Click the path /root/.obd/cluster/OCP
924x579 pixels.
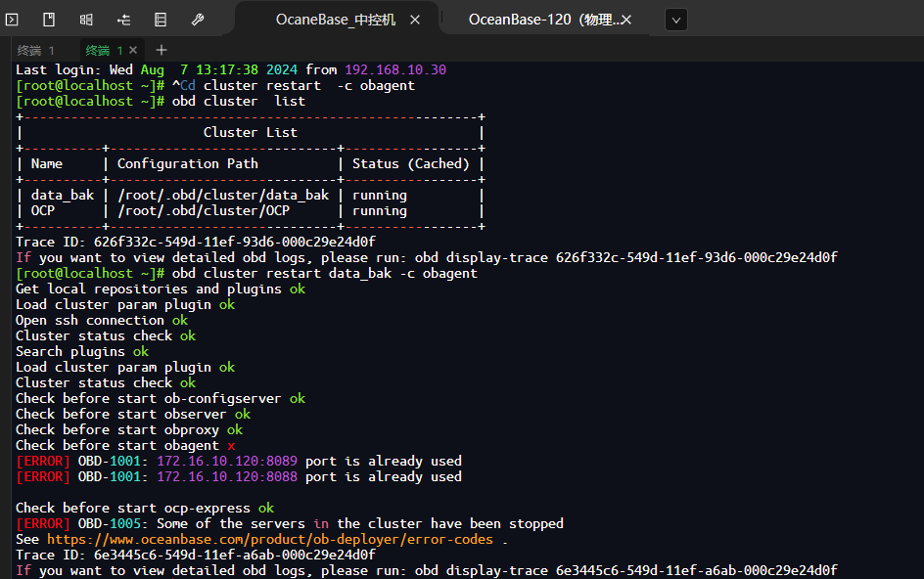[x=204, y=211]
